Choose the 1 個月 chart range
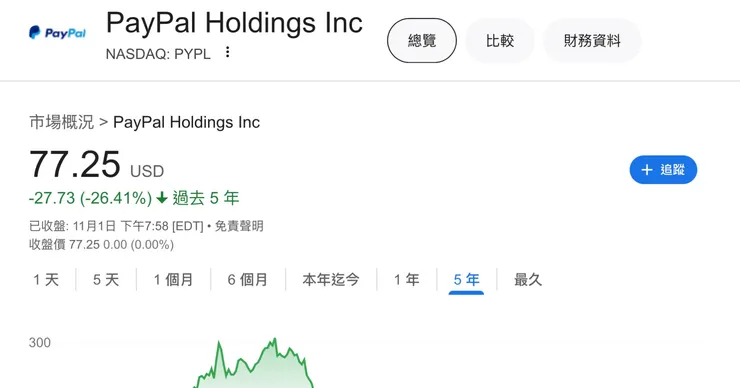This screenshot has width=740, height=388. [x=173, y=280]
